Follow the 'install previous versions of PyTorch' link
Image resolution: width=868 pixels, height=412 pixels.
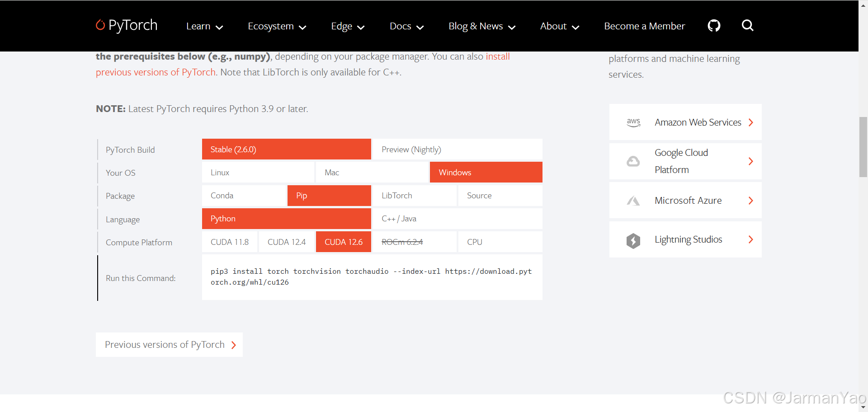[156, 72]
